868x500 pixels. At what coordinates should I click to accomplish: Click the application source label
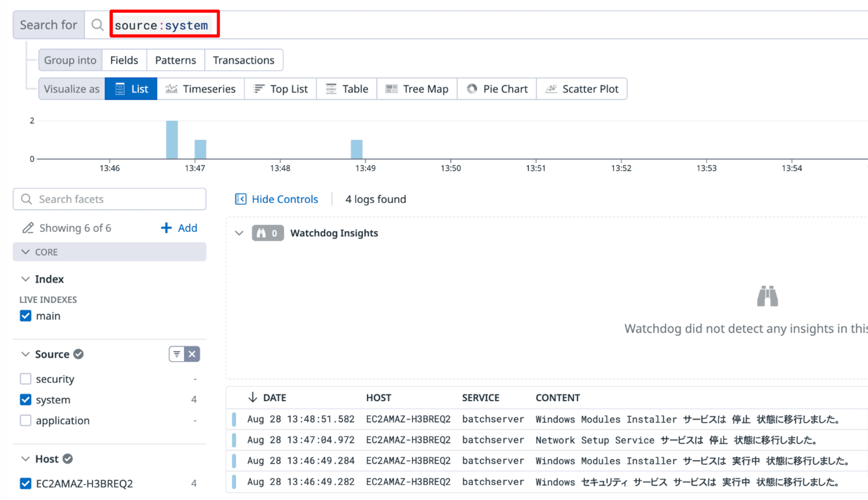(62, 420)
